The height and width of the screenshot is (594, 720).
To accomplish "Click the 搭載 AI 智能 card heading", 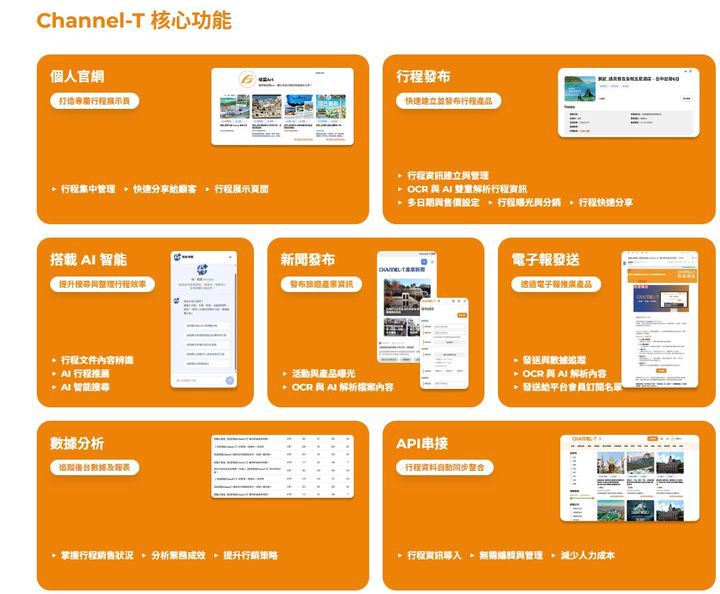I will point(88,260).
